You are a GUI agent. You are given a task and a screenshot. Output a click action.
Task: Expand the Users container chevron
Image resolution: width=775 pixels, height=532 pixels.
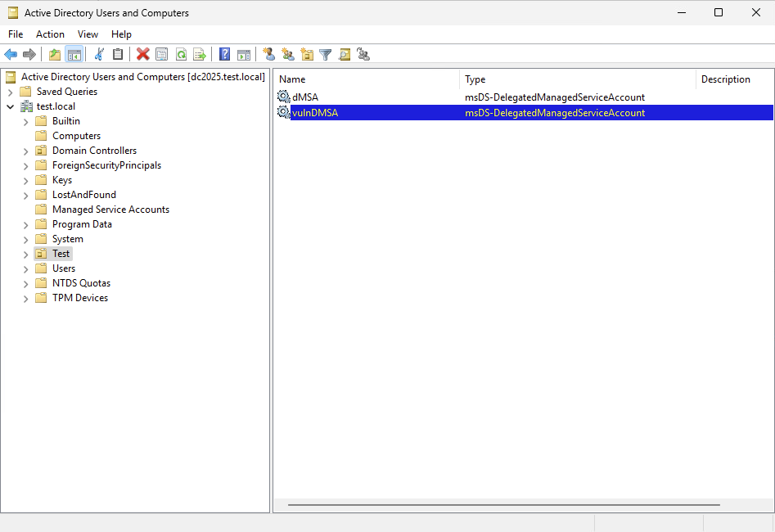click(25, 268)
